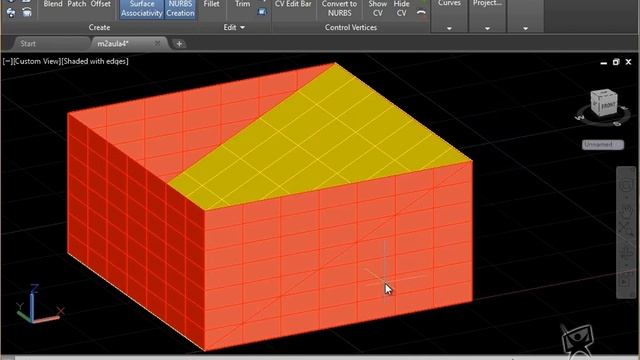
Task: Click the viewport controls [-] label
Action: 7,61
